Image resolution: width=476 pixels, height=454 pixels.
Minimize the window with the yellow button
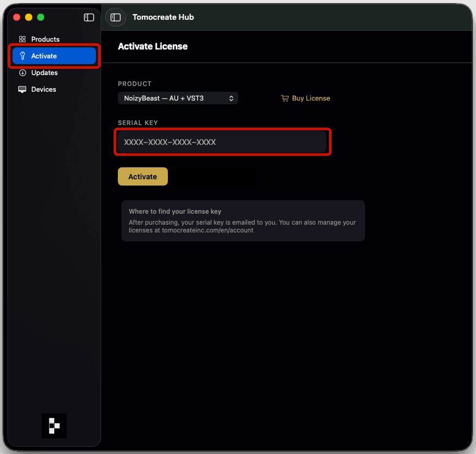coord(29,17)
